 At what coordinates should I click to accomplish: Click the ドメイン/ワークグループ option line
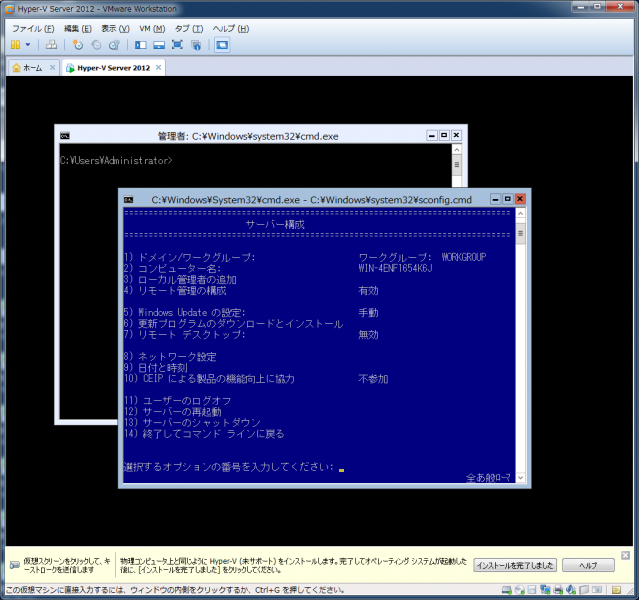(x=189, y=257)
